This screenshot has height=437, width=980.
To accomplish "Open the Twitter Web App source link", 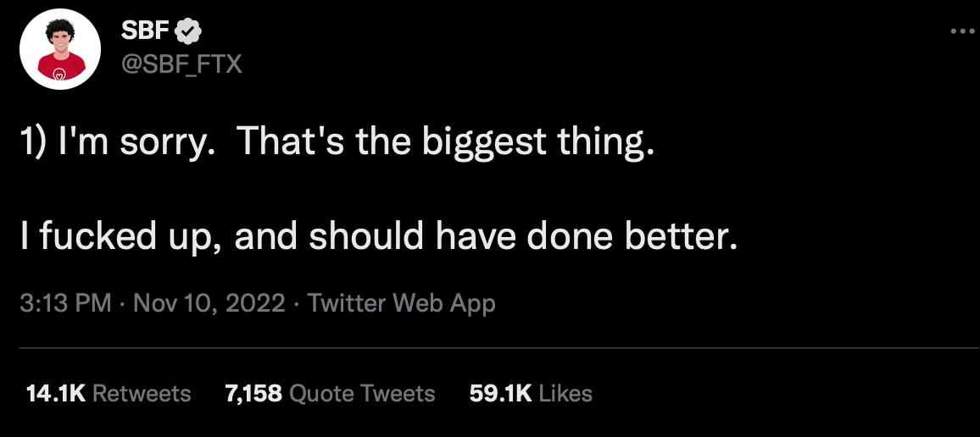I will click(401, 303).
